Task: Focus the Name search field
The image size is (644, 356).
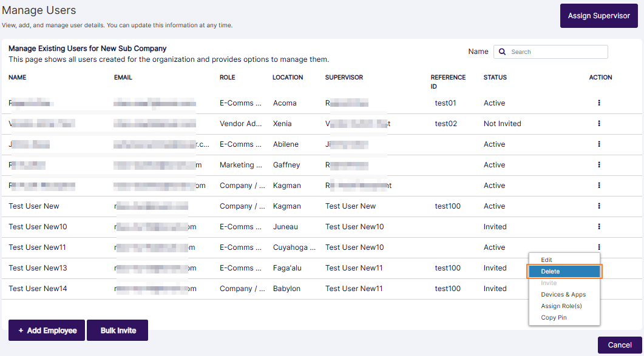Action: click(556, 52)
